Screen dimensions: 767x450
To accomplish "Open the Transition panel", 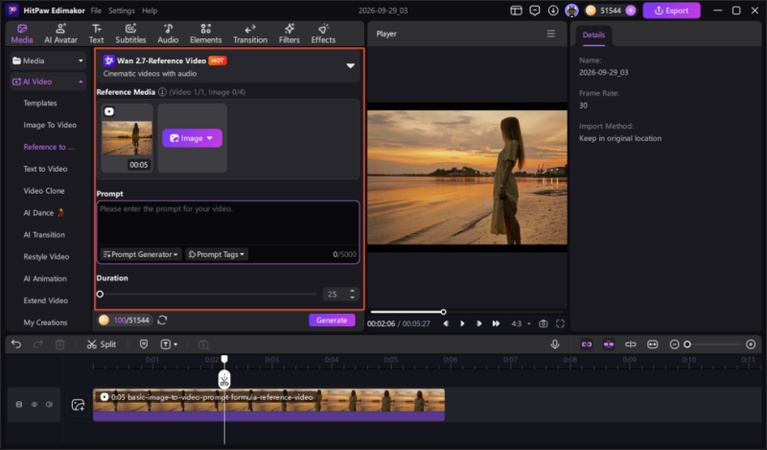I will pyautogui.click(x=250, y=34).
